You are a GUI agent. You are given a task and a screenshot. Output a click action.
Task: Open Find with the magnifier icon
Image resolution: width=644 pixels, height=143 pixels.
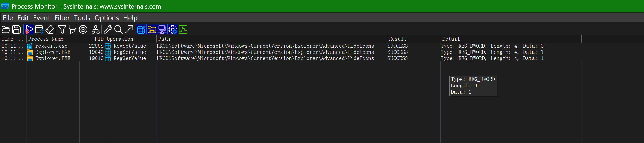click(118, 29)
